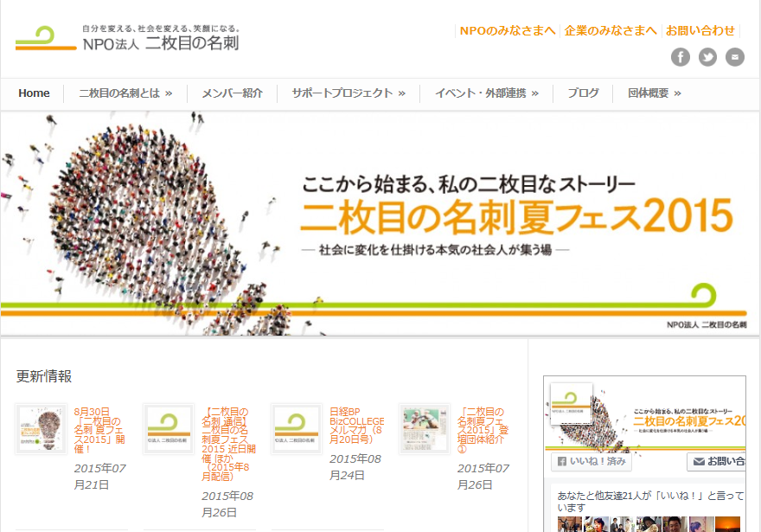Viewport: 761px width, 532px height.
Task: Click the Facebook icon in the header
Action: tap(681, 57)
